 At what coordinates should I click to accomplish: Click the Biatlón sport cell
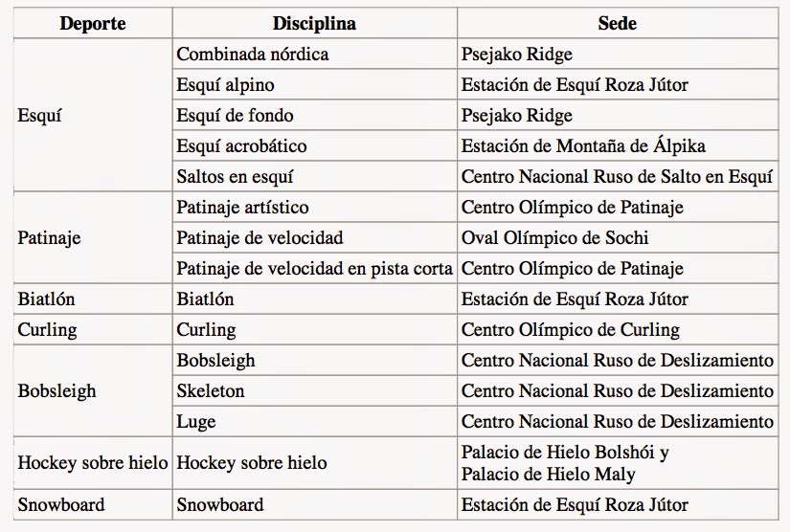point(46,299)
